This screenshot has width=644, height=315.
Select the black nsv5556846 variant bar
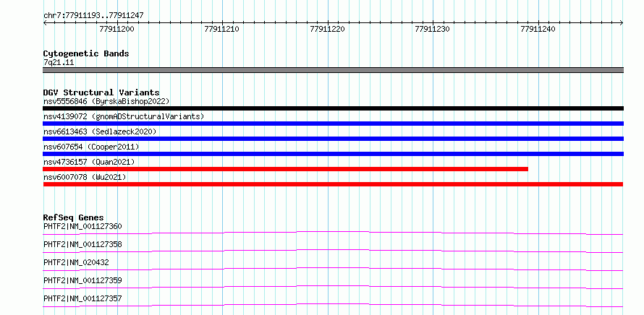coord(333,108)
